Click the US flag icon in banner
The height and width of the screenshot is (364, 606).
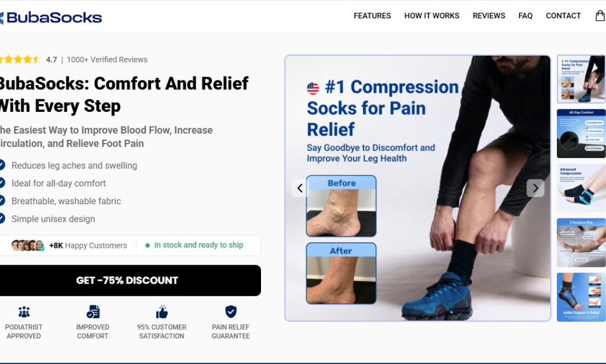coord(313,89)
